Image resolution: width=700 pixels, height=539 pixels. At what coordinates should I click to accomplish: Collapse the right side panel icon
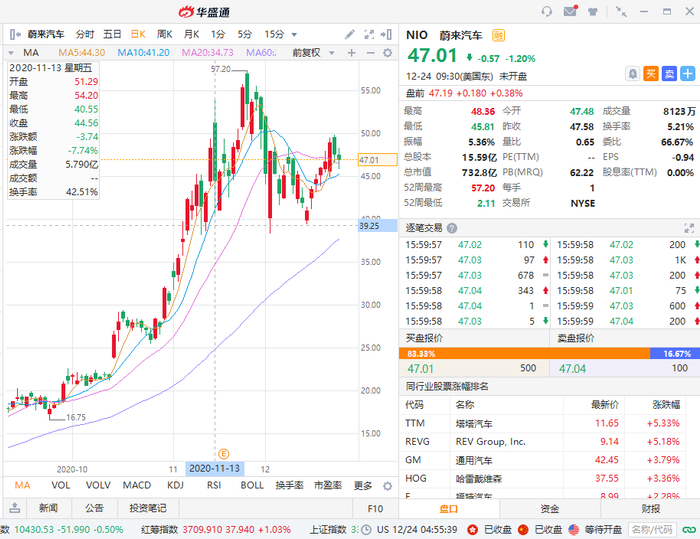(x=386, y=34)
